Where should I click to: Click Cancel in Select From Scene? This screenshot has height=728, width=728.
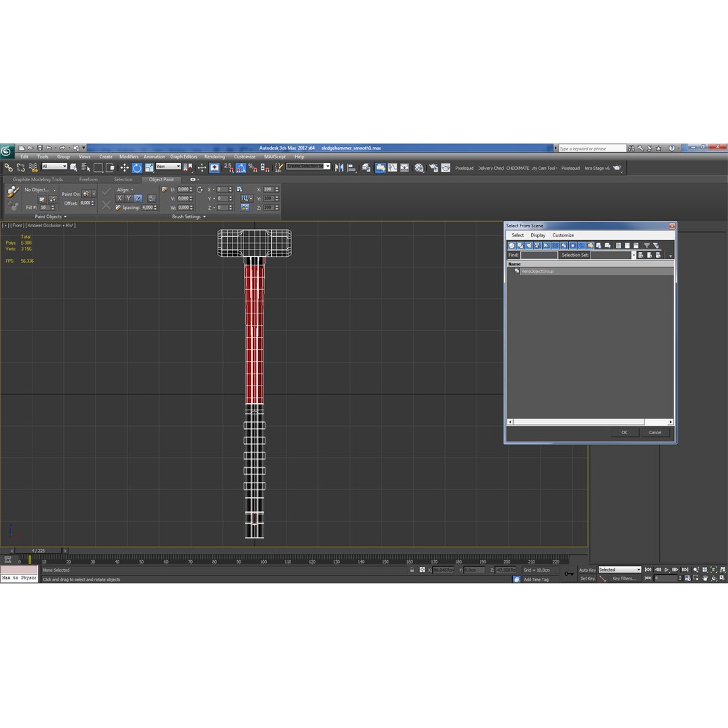click(655, 432)
